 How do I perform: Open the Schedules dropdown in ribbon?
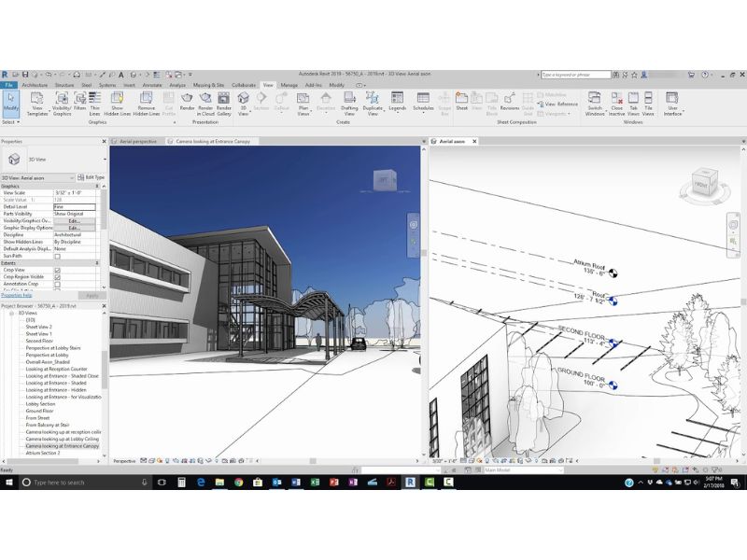point(423,104)
